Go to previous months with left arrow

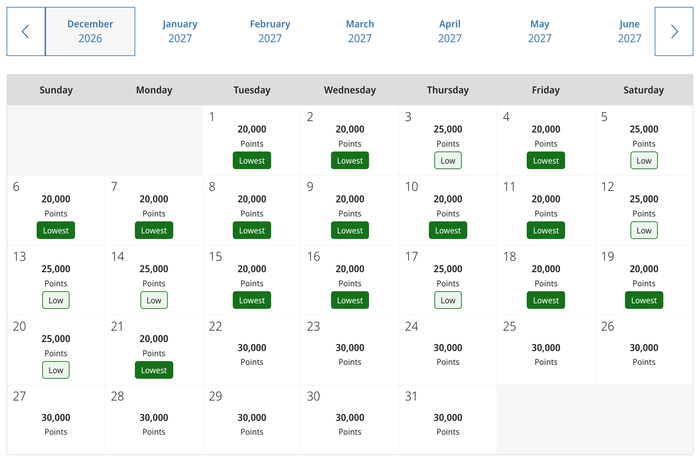click(x=26, y=31)
